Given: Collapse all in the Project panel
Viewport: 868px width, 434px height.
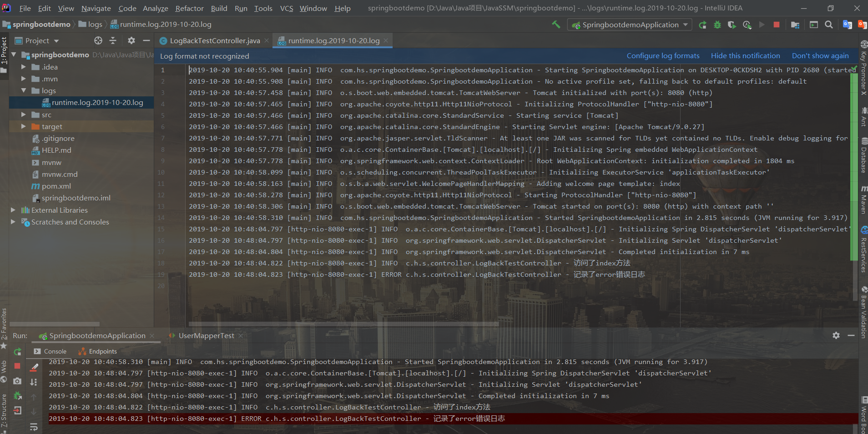Looking at the screenshot, I should pyautogui.click(x=113, y=40).
